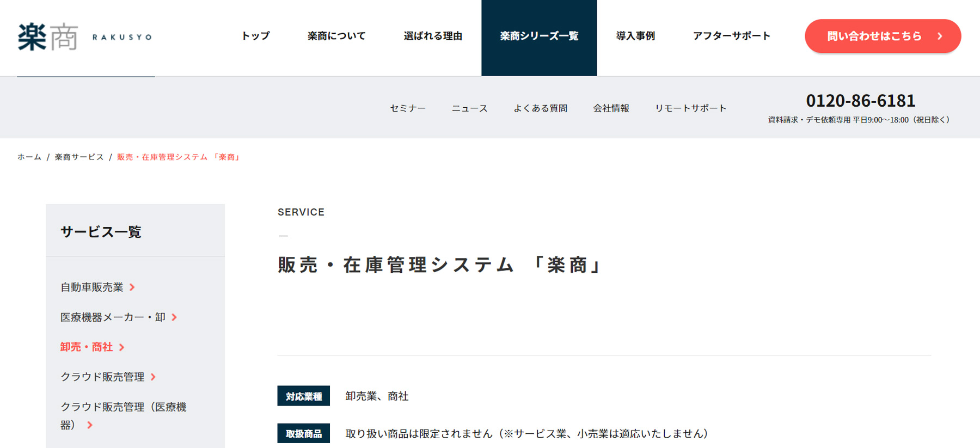This screenshot has height=448, width=980.
Task: Click the chevron after クラウド販売管理（医療機器）
Action: pos(90,425)
